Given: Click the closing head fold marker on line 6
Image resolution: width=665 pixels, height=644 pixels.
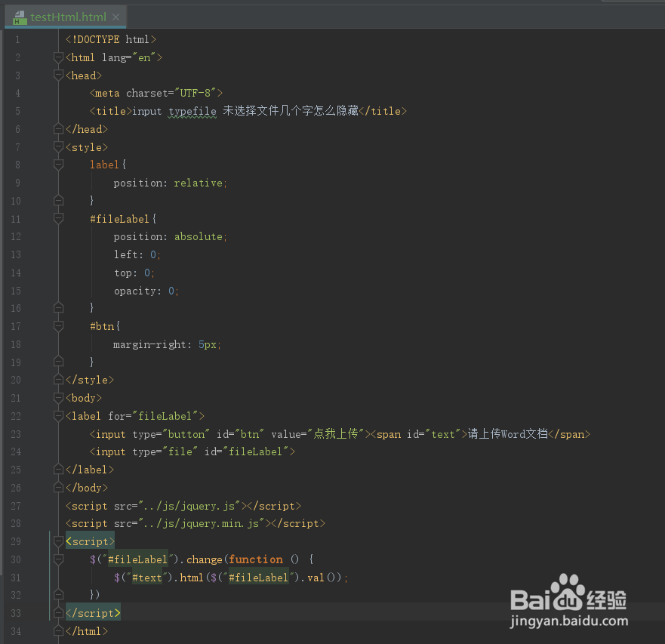Looking at the screenshot, I should (59, 129).
